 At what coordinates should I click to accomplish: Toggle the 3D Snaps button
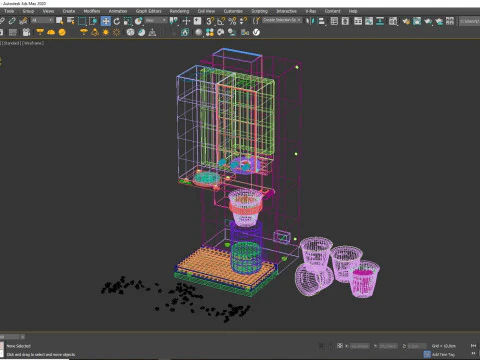(210, 21)
